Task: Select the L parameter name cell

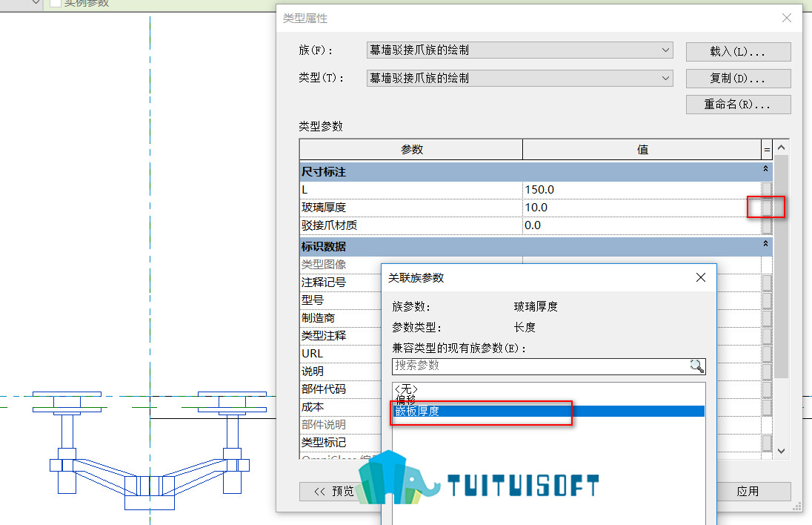Action: (411, 190)
